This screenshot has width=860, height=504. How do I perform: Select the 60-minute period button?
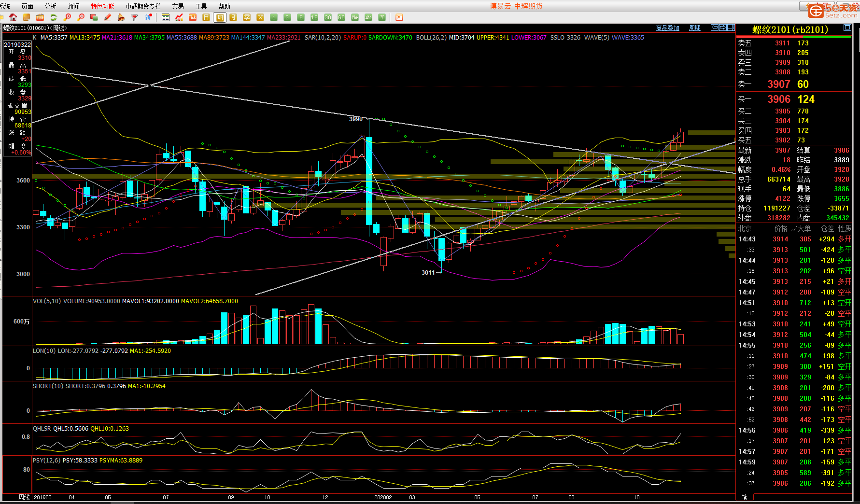[x=341, y=17]
